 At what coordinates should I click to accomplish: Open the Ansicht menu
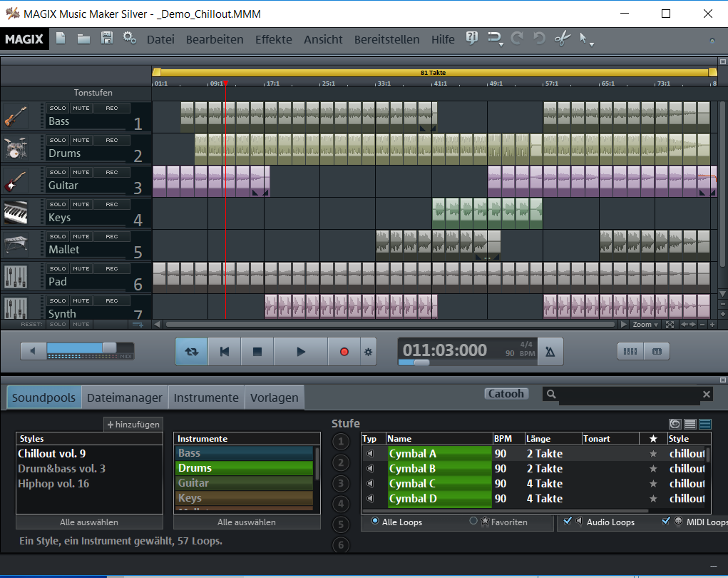[x=323, y=39]
